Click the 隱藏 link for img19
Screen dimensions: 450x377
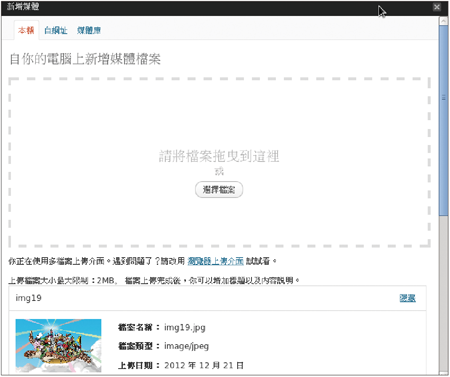coord(407,298)
